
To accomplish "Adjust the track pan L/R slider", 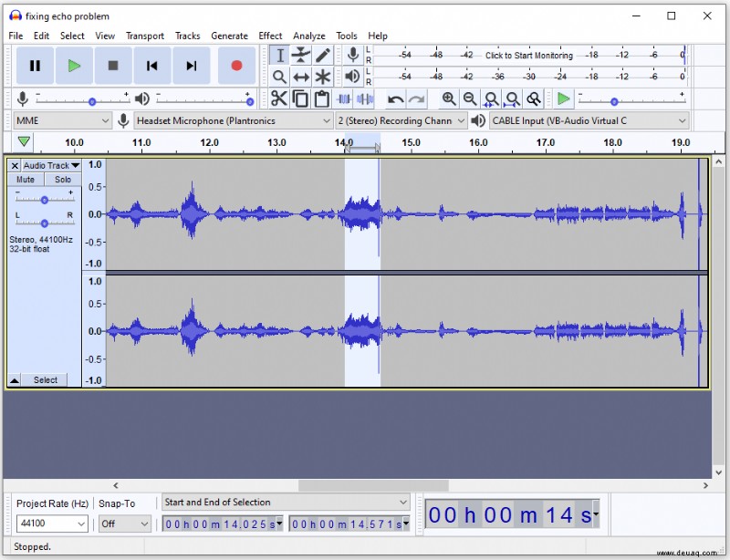I will [44, 223].
